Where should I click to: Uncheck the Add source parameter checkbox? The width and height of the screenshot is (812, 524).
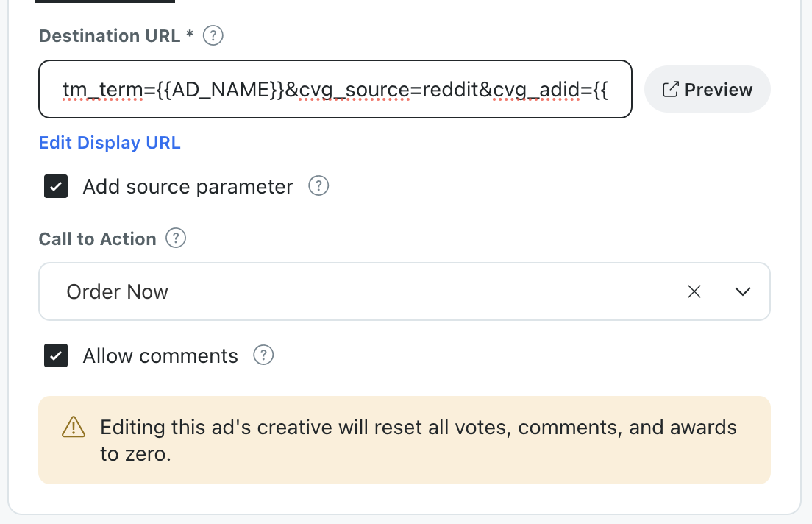click(56, 186)
